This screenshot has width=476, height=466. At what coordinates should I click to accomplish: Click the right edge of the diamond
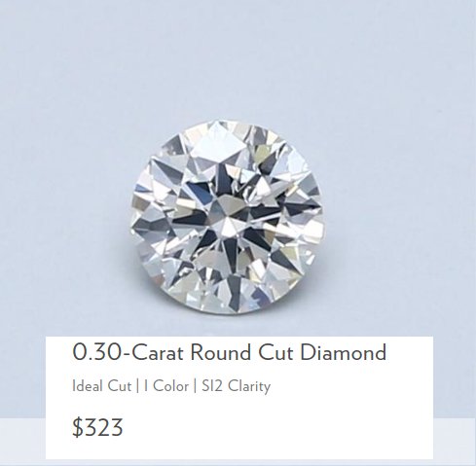tap(322, 218)
